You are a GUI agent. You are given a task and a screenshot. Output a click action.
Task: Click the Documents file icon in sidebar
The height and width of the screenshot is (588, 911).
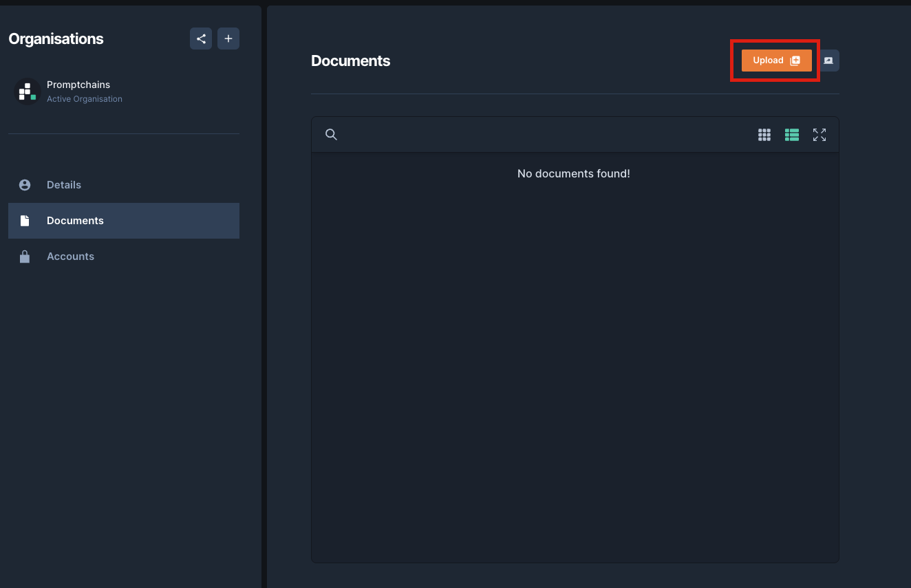point(25,220)
